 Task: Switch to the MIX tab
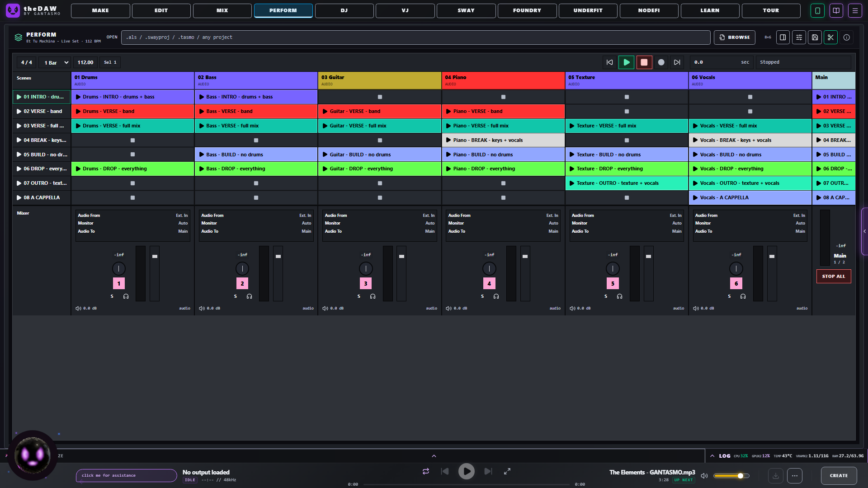click(x=222, y=10)
